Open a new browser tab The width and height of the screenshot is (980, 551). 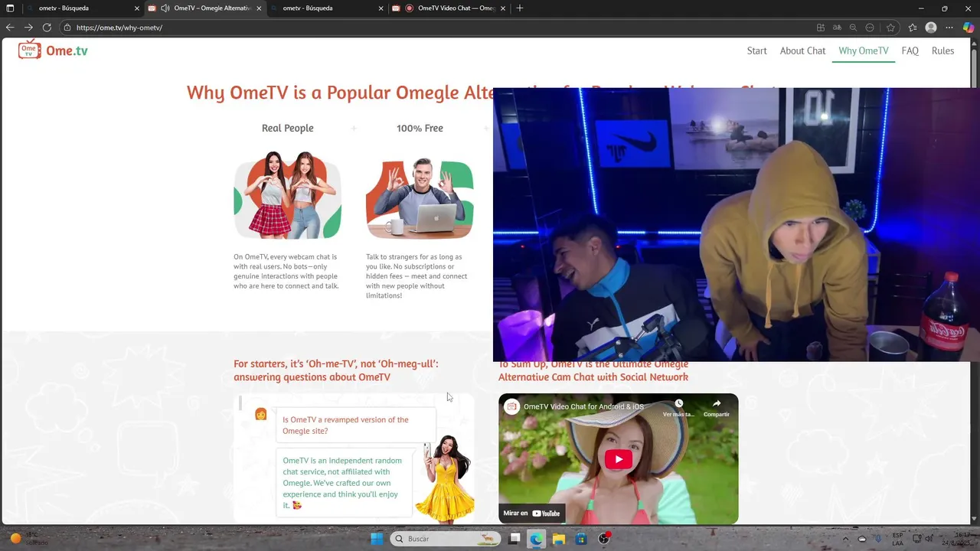[x=520, y=8]
